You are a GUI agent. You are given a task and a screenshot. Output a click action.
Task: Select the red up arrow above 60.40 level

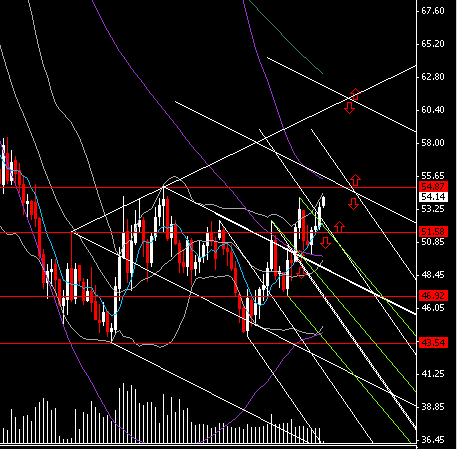pyautogui.click(x=355, y=94)
